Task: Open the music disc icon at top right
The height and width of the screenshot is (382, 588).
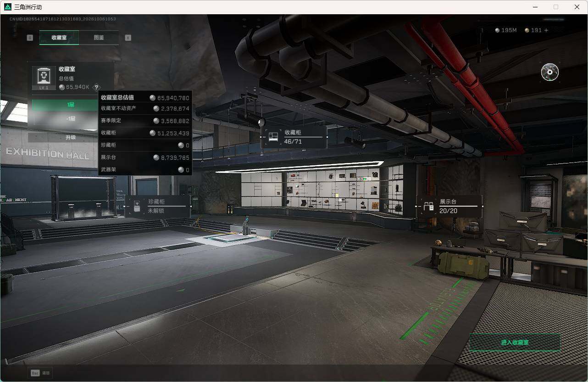Action: 549,72
